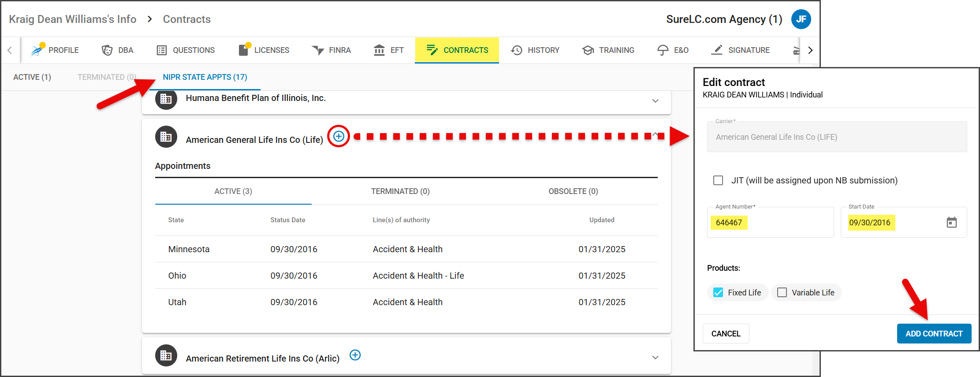
Task: Select the Ohio appointment row
Action: click(406, 276)
